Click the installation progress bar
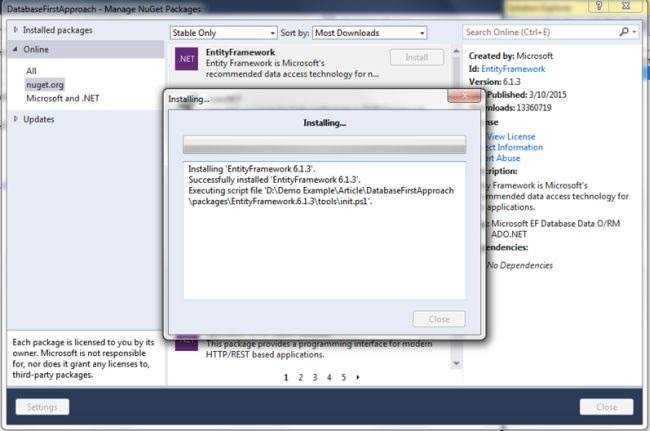This screenshot has height=431, width=650. 324,144
